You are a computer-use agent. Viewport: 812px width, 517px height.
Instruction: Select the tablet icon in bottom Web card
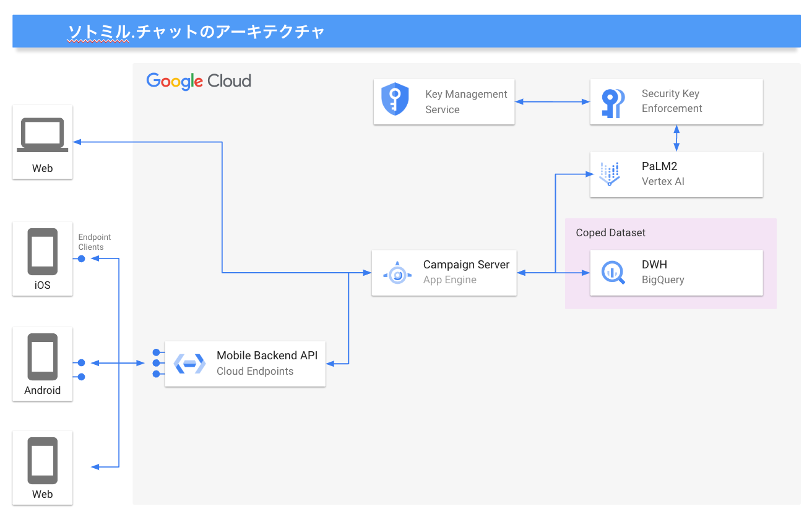(x=43, y=461)
